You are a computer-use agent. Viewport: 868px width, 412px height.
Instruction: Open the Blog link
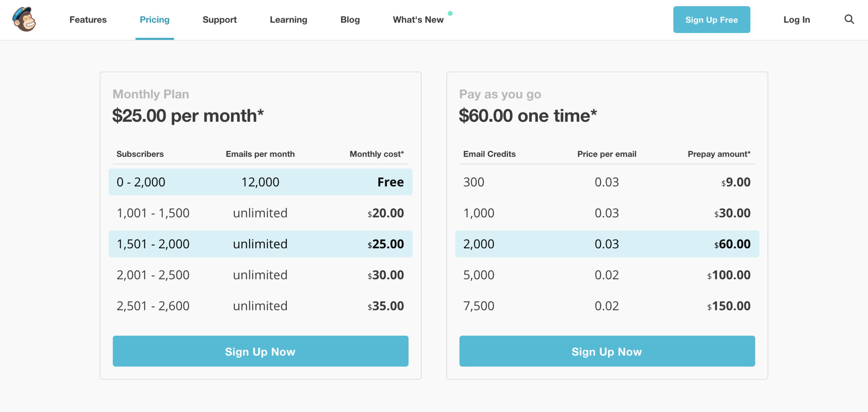[x=350, y=20]
